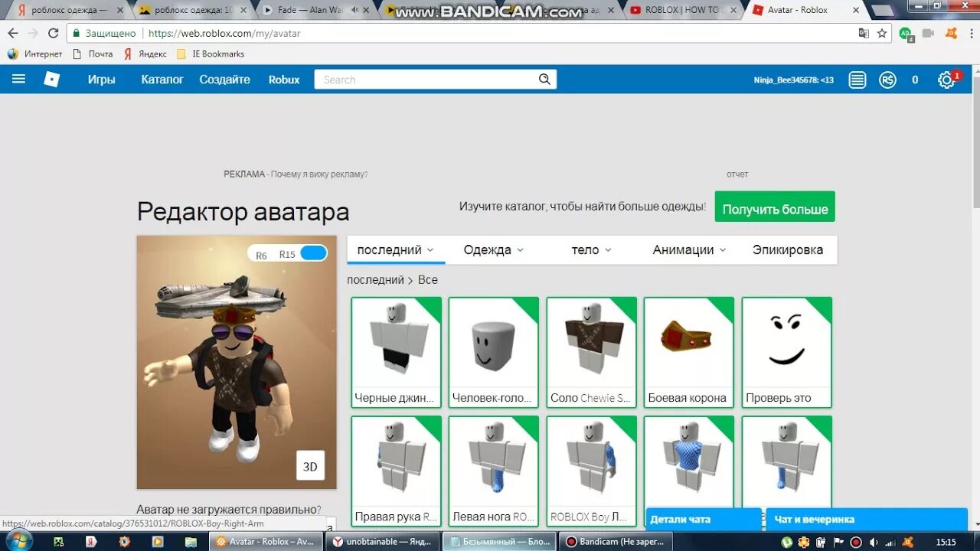The image size is (980, 551).
Task: Click the volume speaker icon in system tray
Action: click(872, 542)
